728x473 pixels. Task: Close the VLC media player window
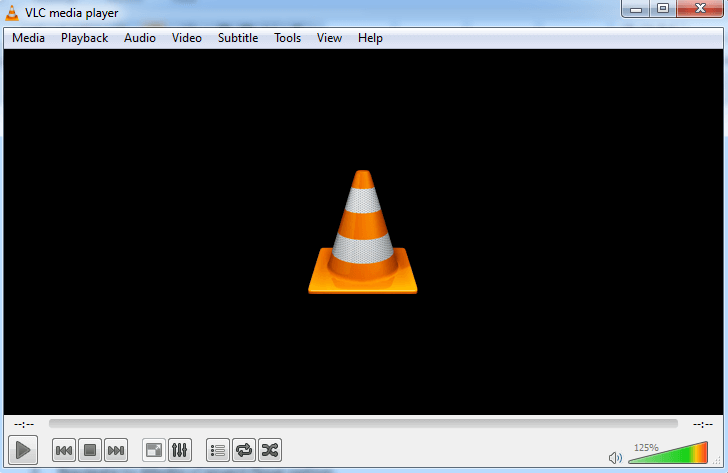pos(700,9)
